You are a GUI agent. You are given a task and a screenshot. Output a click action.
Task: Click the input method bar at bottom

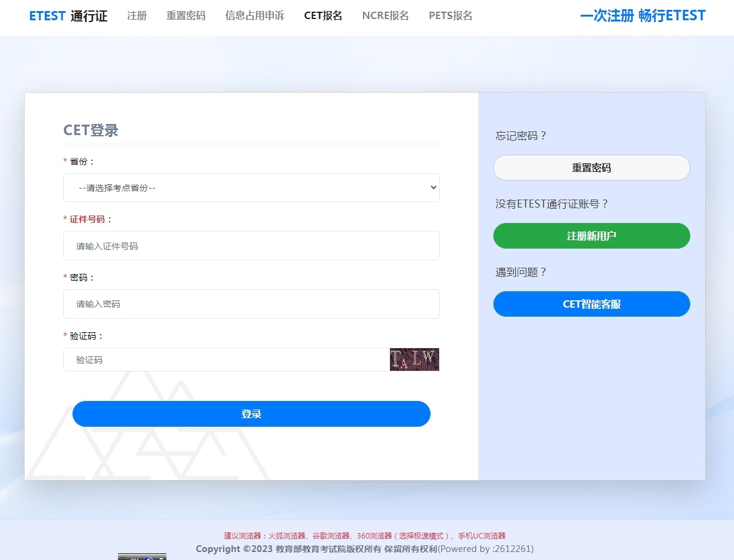tap(142, 557)
